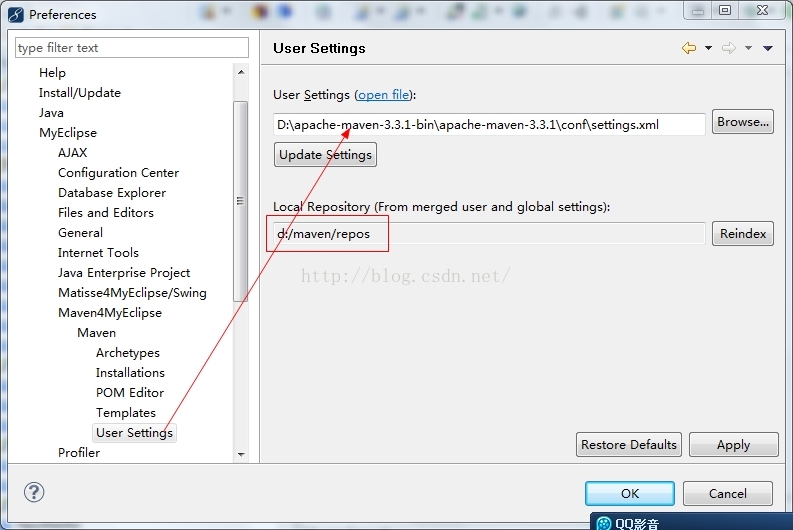Select the MyEclipse tree node
This screenshot has width=793, height=530.
point(68,132)
